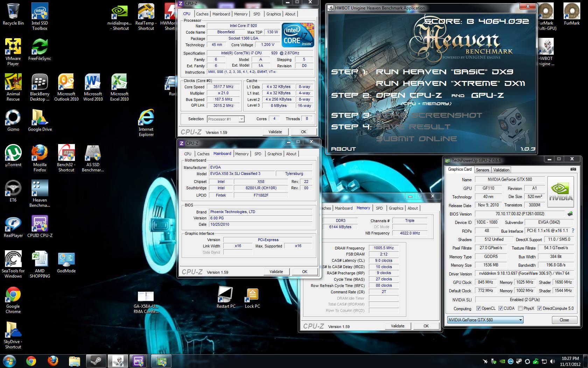Click DRAM Frequency value 1005.5 MHz
The height and width of the screenshot is (368, 588).
pyautogui.click(x=384, y=248)
